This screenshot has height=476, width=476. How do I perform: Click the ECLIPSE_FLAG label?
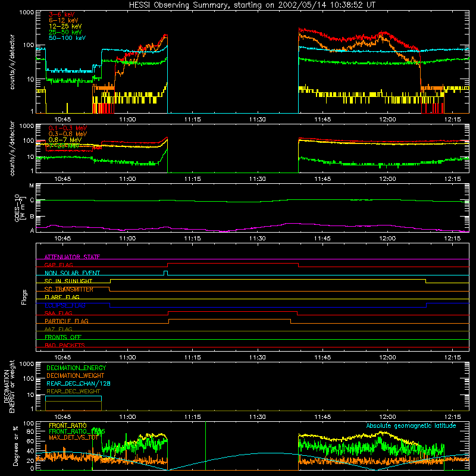[65, 305]
